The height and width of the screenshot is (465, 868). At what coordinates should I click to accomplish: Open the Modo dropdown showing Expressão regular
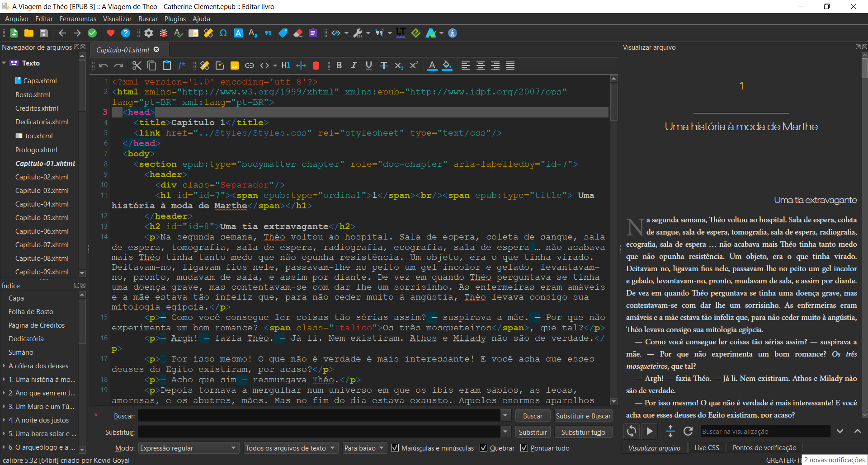pyautogui.click(x=189, y=448)
